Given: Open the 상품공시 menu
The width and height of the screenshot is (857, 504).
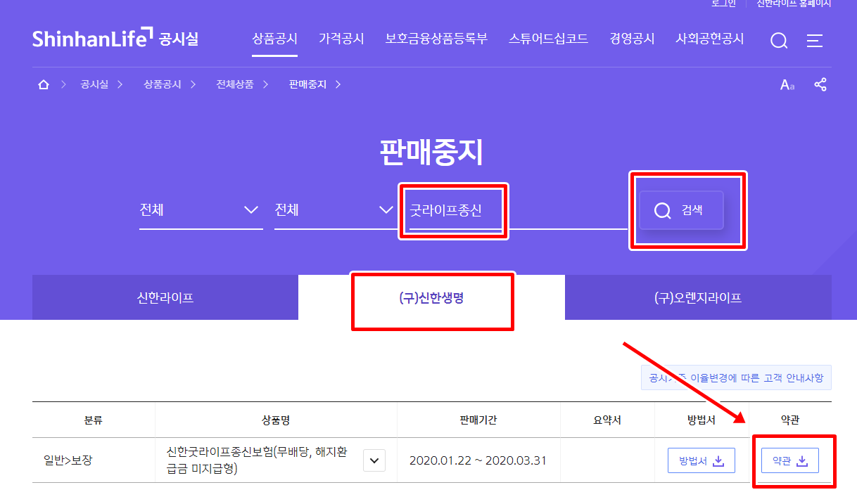Looking at the screenshot, I should pos(275,39).
